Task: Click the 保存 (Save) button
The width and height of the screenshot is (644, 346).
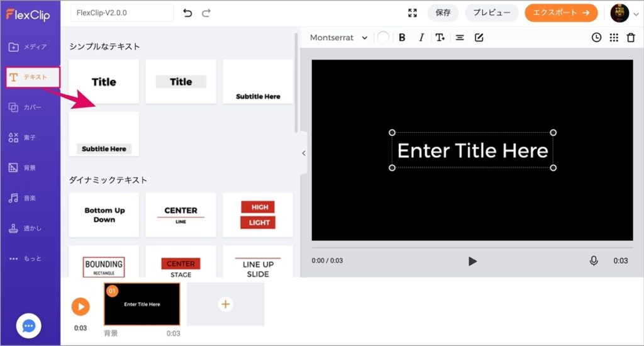Action: point(443,13)
